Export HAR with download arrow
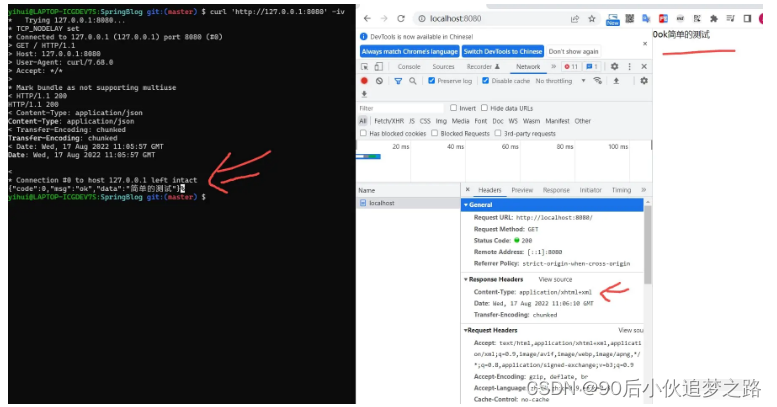777x407 pixels. pyautogui.click(x=364, y=94)
